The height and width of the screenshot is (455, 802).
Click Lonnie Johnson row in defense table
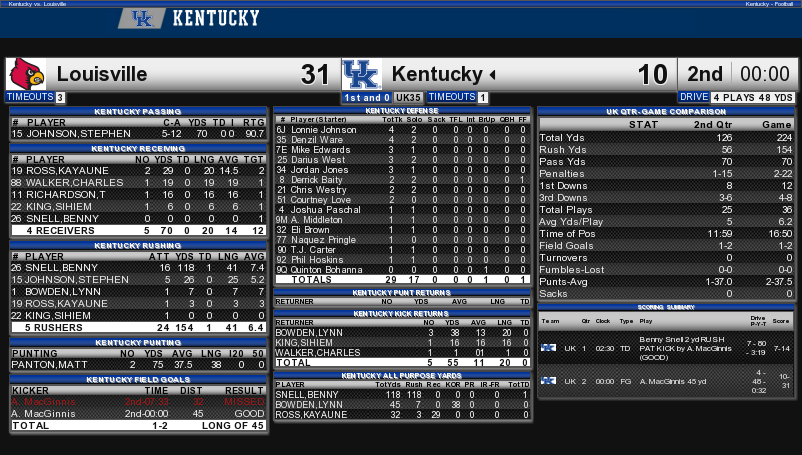point(402,130)
